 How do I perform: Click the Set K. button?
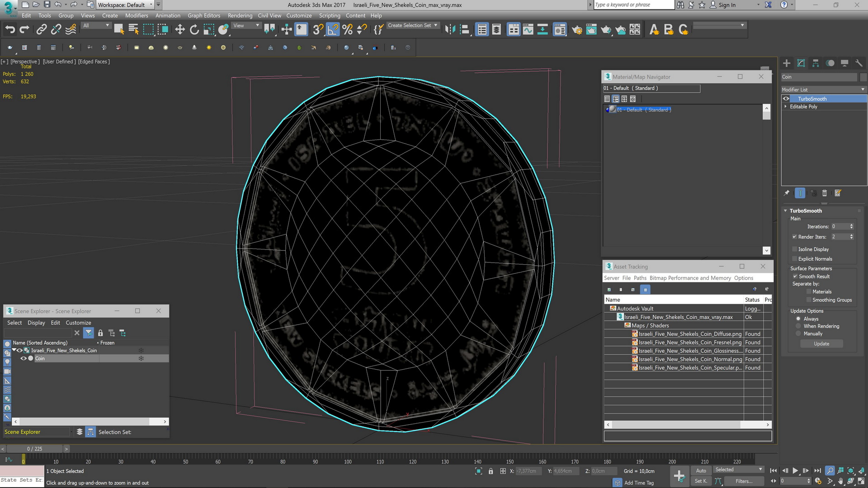pyautogui.click(x=701, y=481)
